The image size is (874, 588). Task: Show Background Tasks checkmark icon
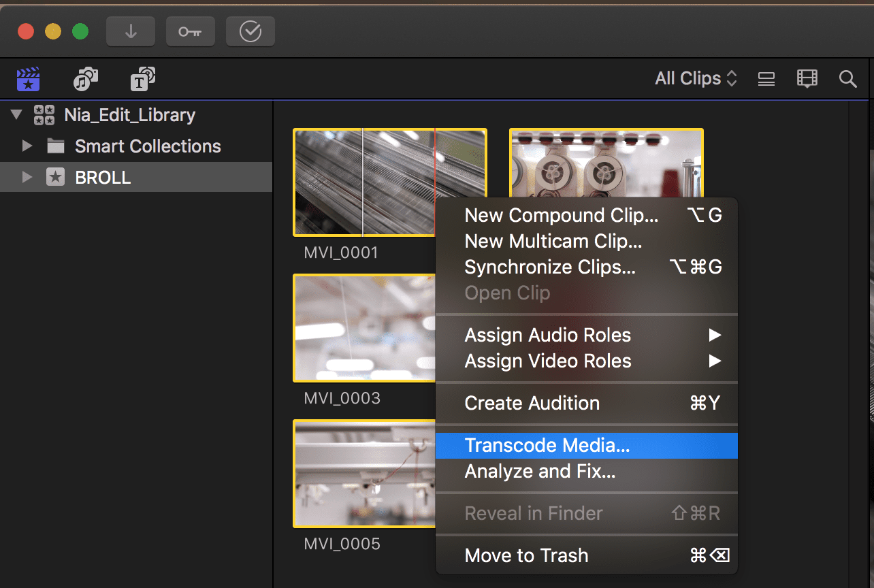[x=250, y=31]
